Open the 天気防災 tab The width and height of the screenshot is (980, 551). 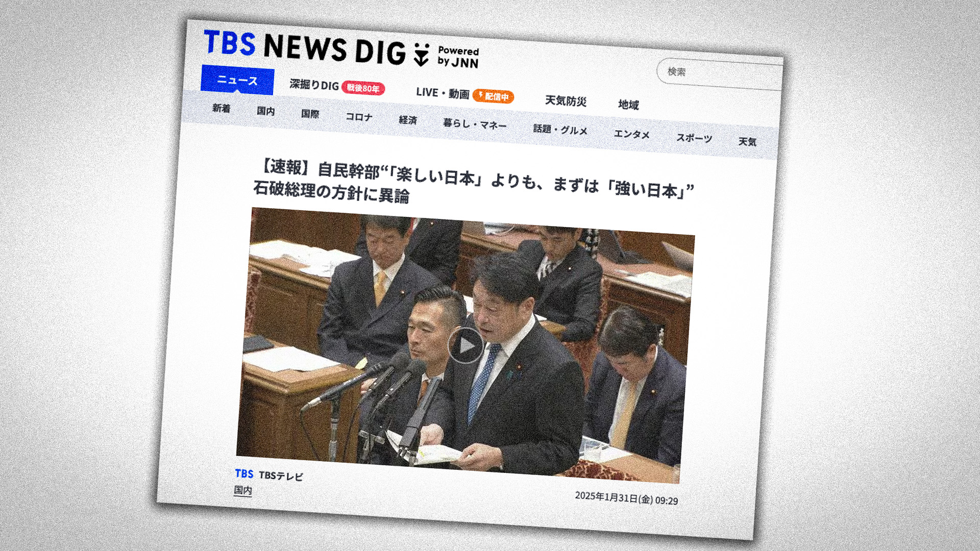tap(566, 101)
